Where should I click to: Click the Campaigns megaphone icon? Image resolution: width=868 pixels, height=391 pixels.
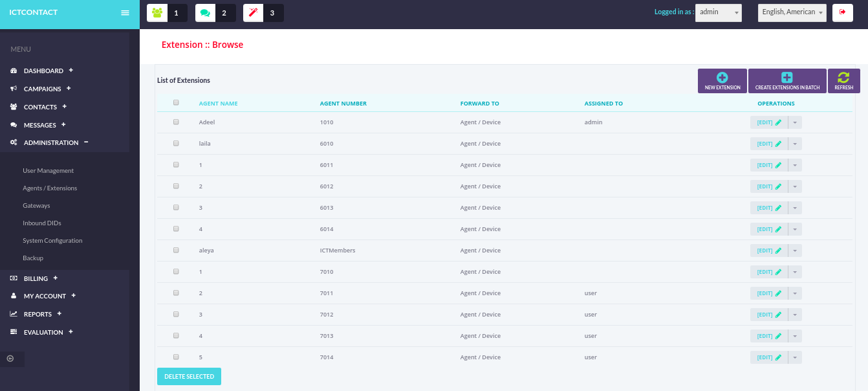click(x=14, y=89)
